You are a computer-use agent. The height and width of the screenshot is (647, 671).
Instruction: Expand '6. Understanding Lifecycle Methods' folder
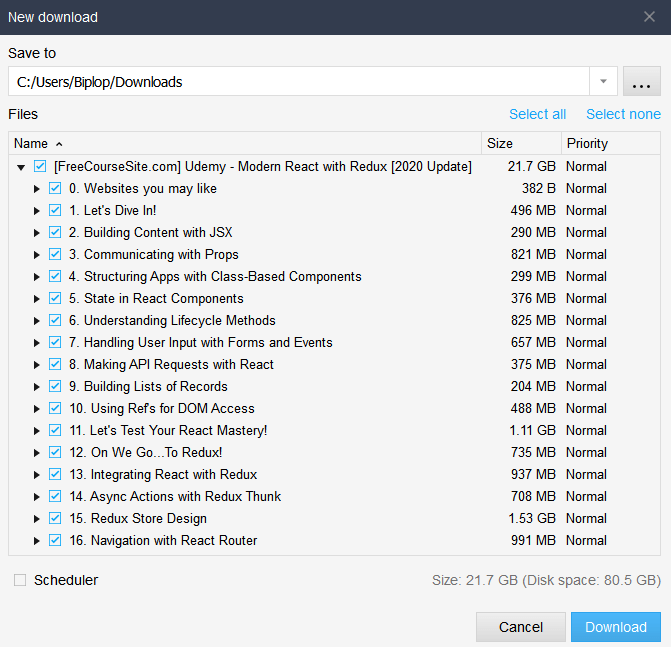[37, 321]
